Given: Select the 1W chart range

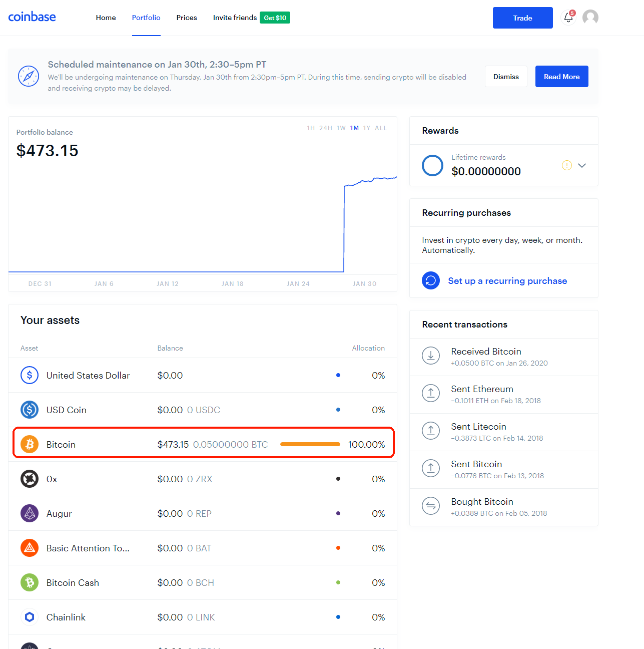Looking at the screenshot, I should (341, 128).
